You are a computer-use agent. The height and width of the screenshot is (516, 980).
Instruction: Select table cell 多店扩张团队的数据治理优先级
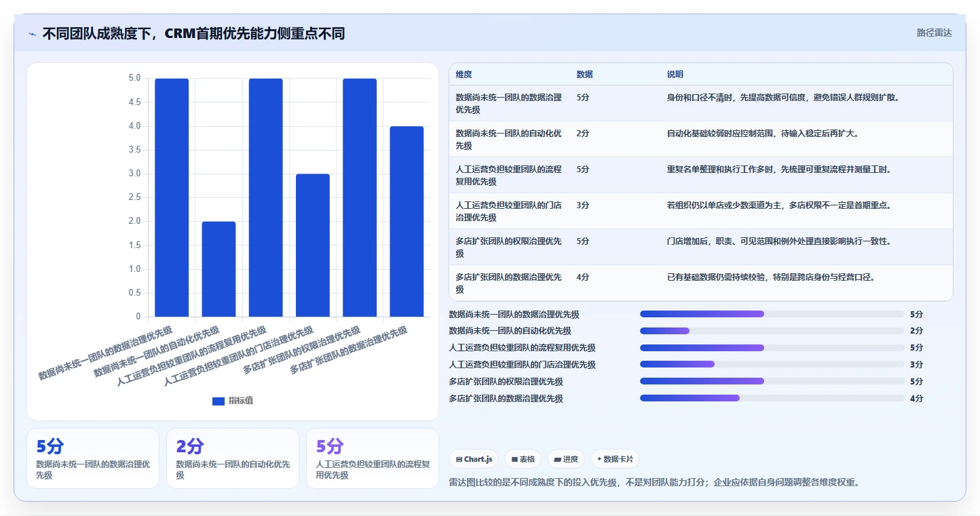pos(509,283)
